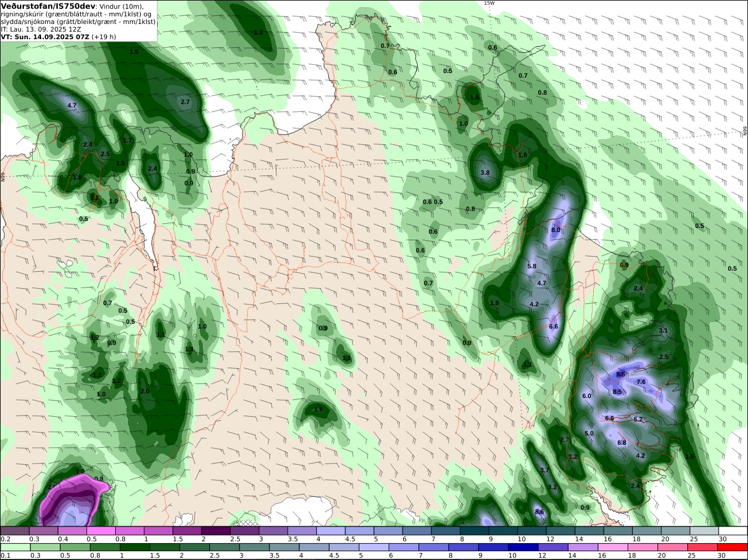Select the 5.2 precipitation value on the map
Screen dimensions: 748x560
coord(638,419)
